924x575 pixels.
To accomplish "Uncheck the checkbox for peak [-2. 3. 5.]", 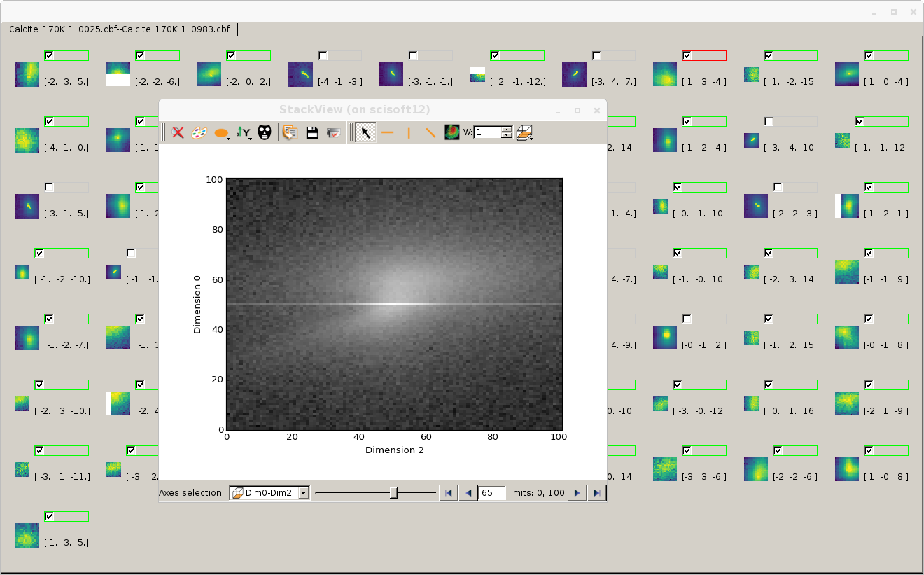I will click(50, 55).
